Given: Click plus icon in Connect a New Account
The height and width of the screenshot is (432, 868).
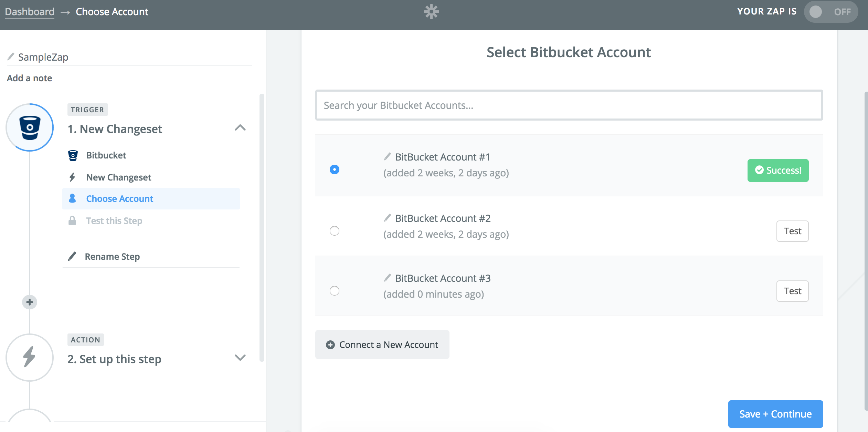Looking at the screenshot, I should coord(330,345).
